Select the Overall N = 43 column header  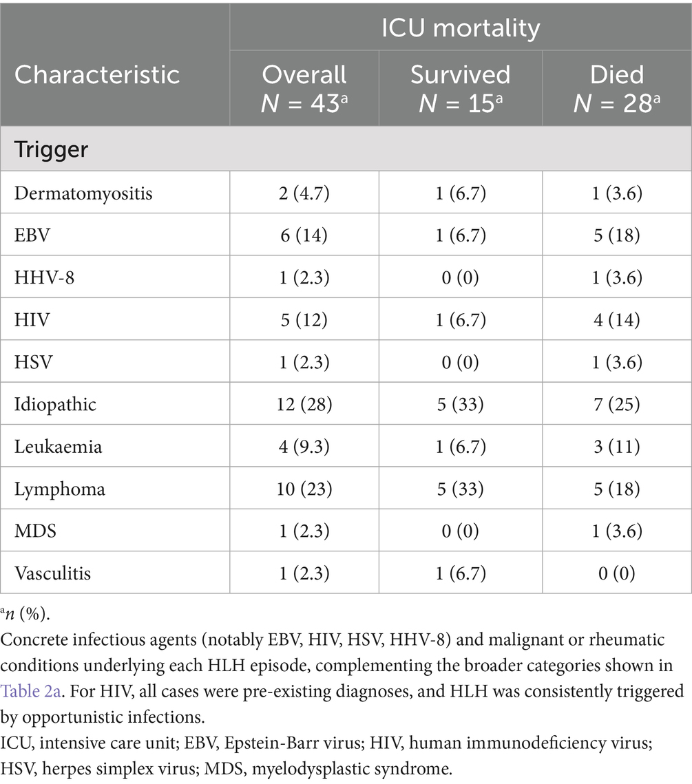click(304, 88)
